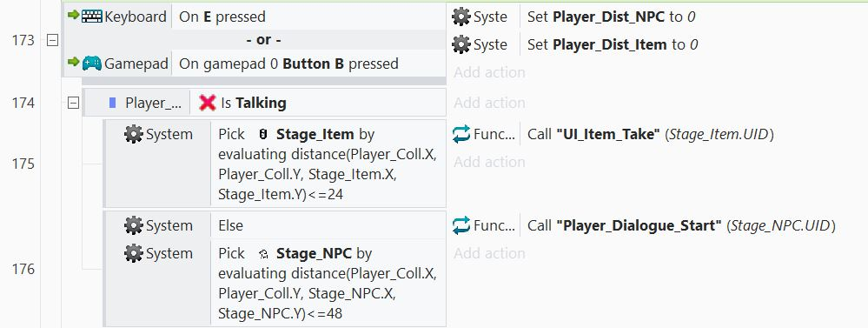The height and width of the screenshot is (328, 868).
Task: Click Add action next to Is Talking condition
Action: click(489, 103)
